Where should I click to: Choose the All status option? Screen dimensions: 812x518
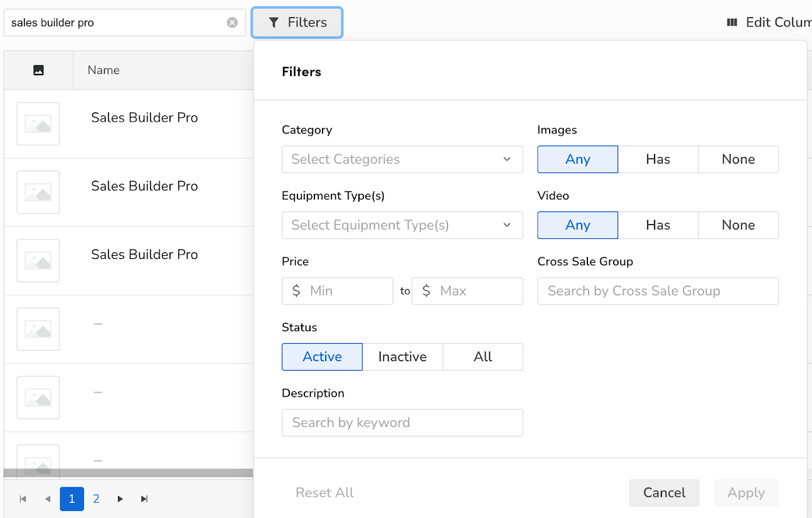(483, 357)
